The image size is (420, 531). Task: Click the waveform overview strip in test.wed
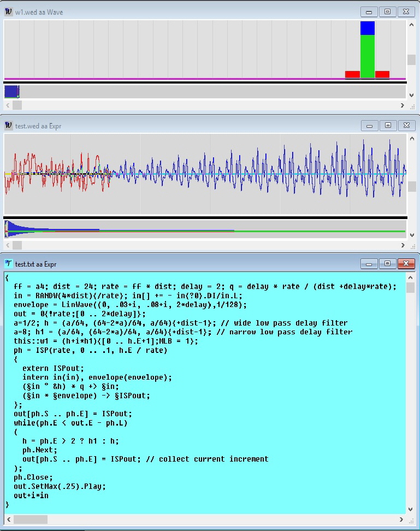[x=205, y=228]
